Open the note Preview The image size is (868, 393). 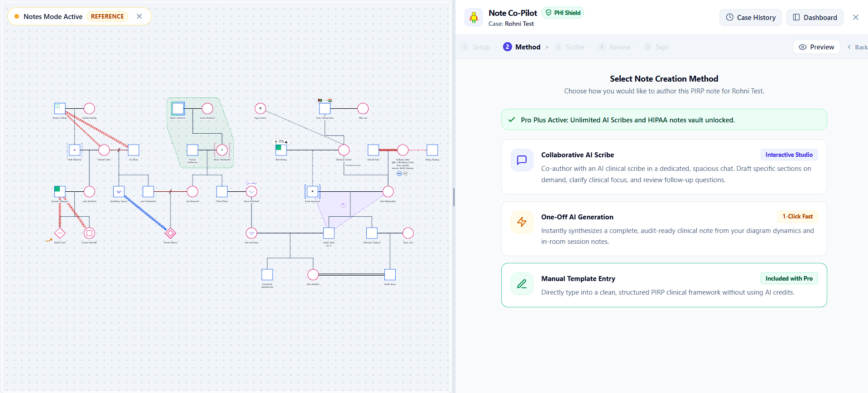pos(816,47)
